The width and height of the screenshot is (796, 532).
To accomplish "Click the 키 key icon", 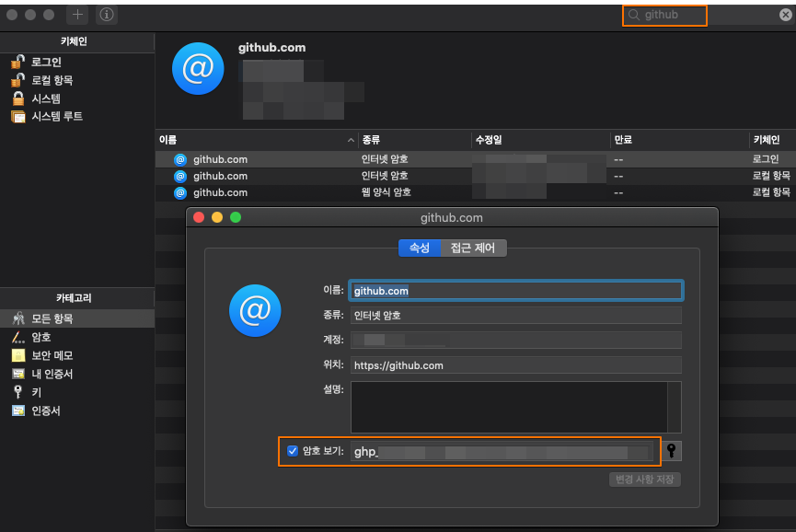I will 18,392.
